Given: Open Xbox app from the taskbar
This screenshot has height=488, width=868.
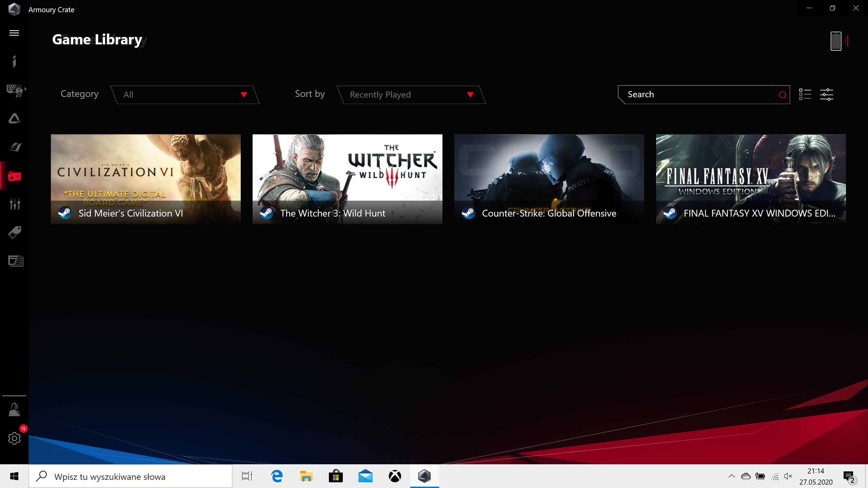Looking at the screenshot, I should point(395,476).
